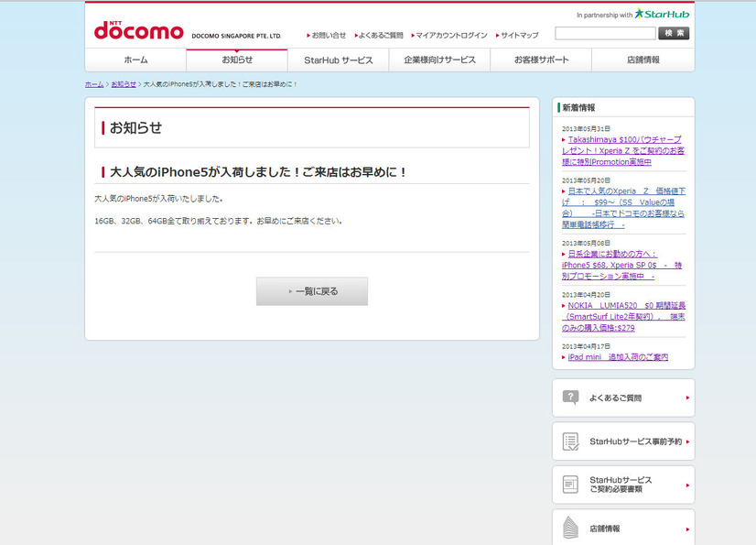Image resolution: width=756 pixels, height=545 pixels.
Task: Focus the site search input field
Action: click(x=605, y=33)
